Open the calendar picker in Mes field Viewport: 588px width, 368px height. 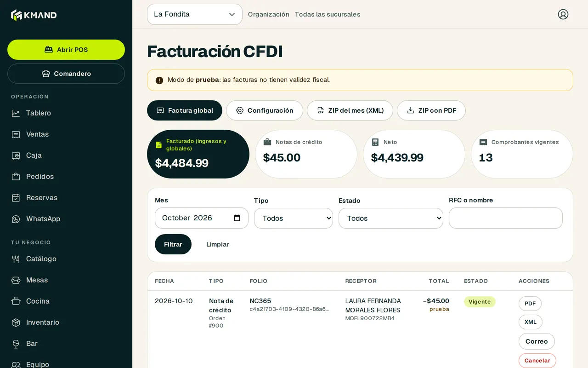pyautogui.click(x=237, y=218)
